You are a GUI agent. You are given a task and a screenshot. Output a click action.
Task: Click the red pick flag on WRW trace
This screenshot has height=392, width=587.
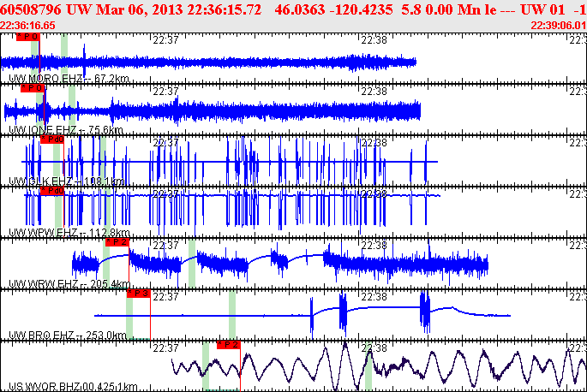(117, 242)
